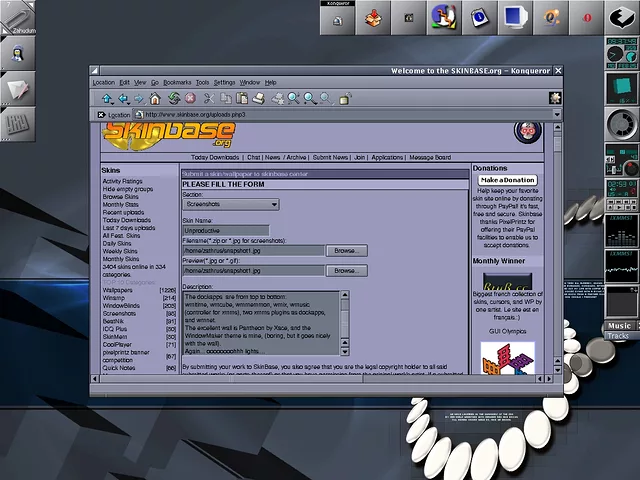
Task: Open the Section dropdown showing Screenshots
Action: [x=231, y=204]
